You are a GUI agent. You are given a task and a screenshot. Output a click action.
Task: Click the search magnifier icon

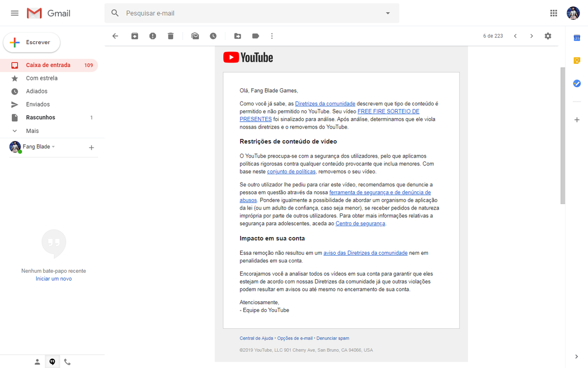(115, 13)
